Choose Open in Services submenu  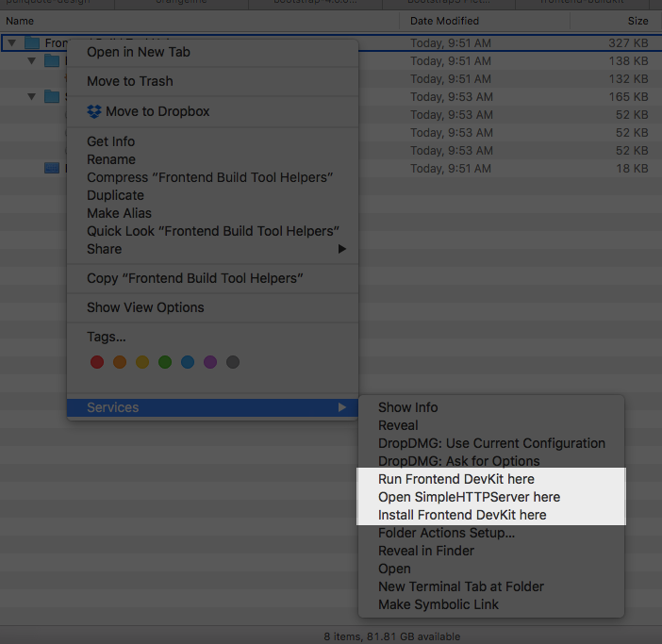click(491, 569)
